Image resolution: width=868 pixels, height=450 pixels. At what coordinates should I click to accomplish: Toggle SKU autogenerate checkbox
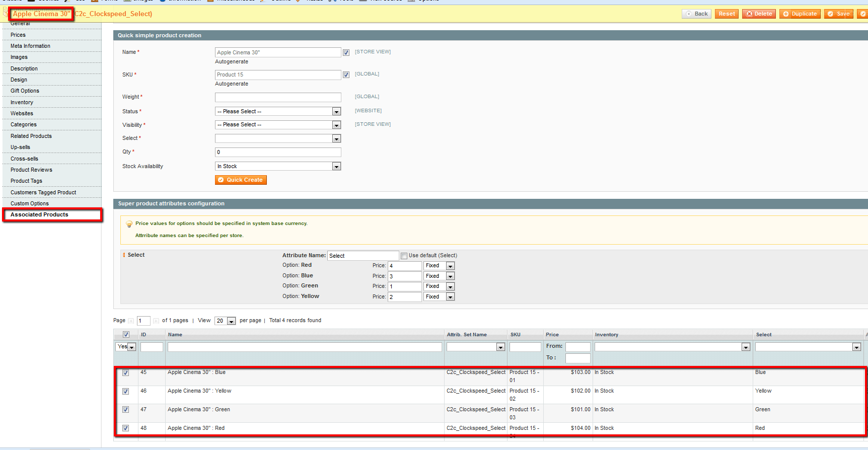[x=346, y=74]
